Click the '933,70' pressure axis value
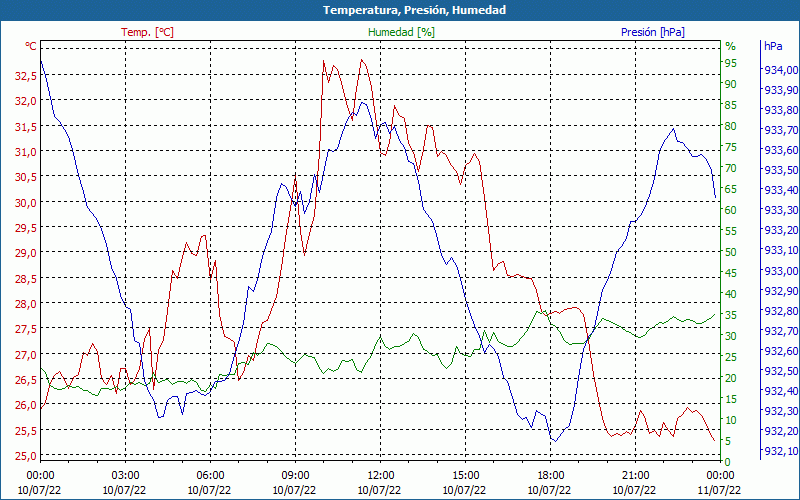This screenshot has height=500, width=800. [x=781, y=130]
